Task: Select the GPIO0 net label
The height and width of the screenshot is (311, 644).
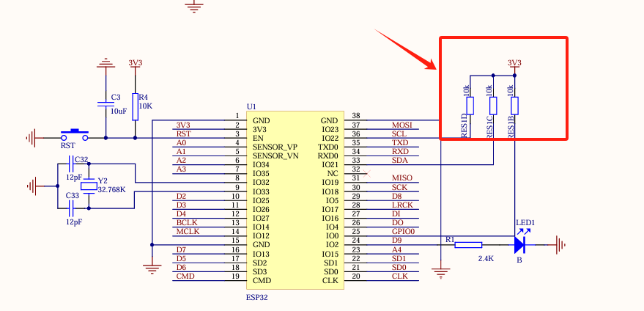Action: [x=403, y=232]
